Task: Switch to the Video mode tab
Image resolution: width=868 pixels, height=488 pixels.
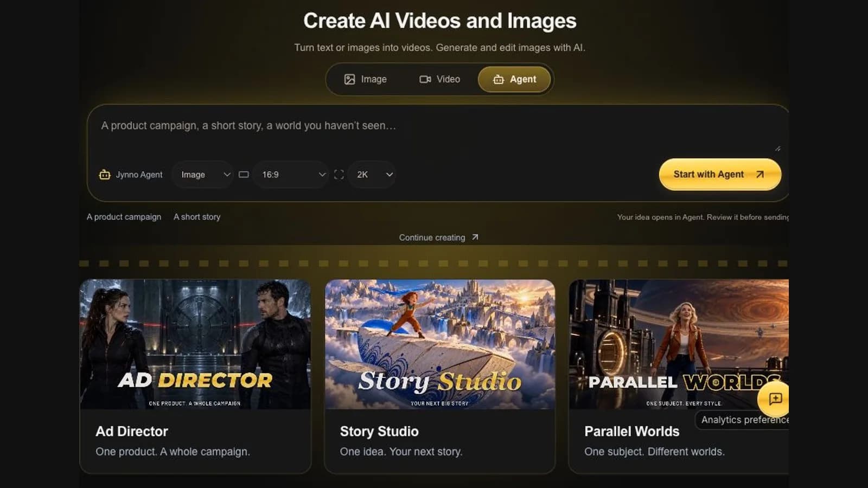Action: (439, 79)
